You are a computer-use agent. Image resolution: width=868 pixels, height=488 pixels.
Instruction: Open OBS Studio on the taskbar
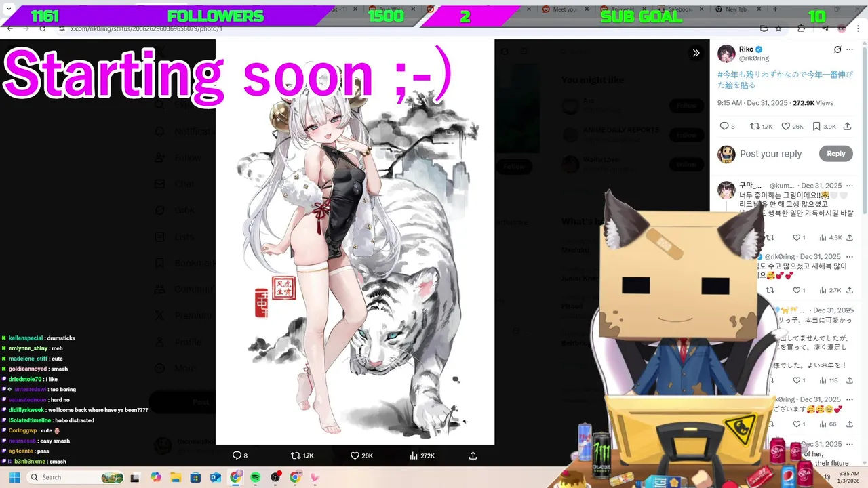pos(275,477)
